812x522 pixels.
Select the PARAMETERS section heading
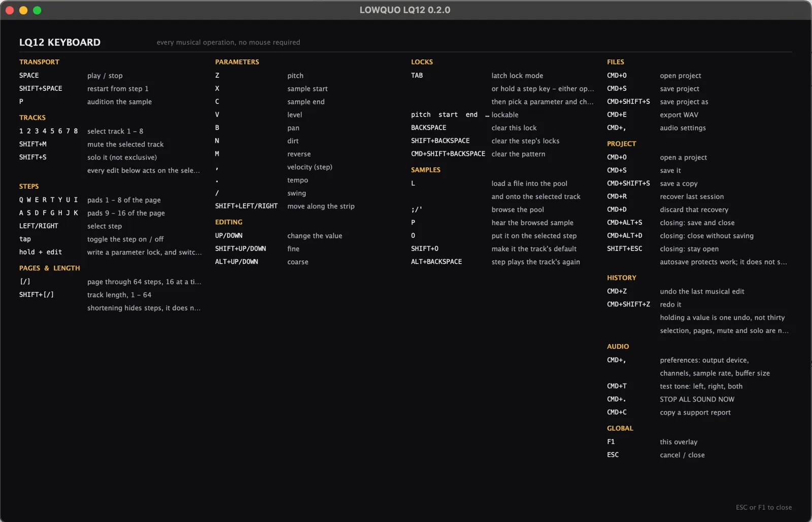[237, 62]
